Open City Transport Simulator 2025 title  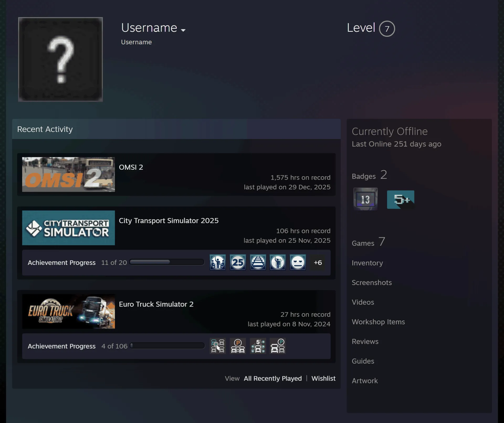click(x=169, y=221)
